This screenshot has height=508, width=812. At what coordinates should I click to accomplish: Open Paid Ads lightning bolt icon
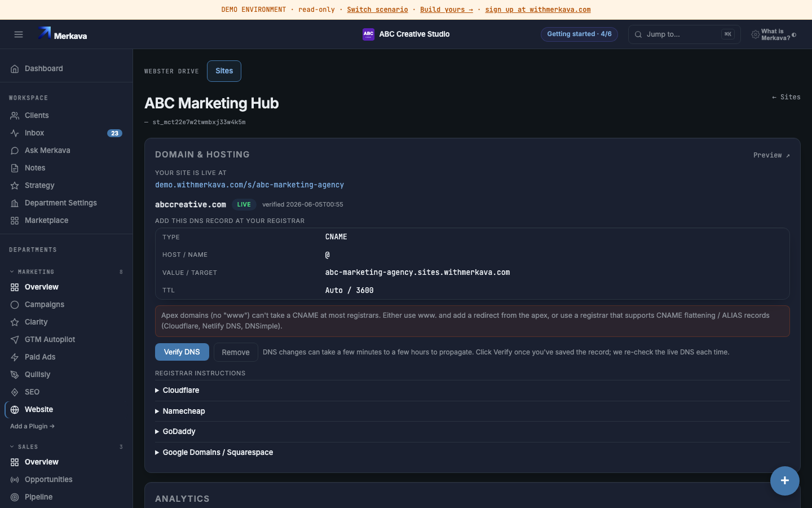coord(15,357)
